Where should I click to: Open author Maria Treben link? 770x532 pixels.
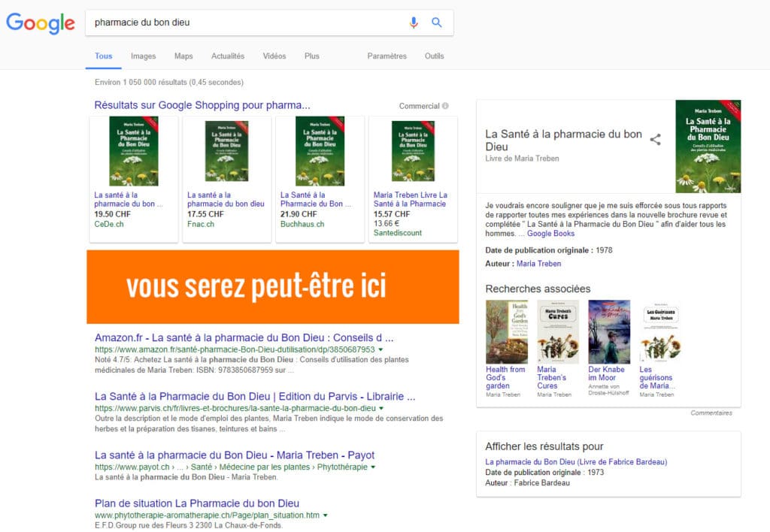click(538, 264)
